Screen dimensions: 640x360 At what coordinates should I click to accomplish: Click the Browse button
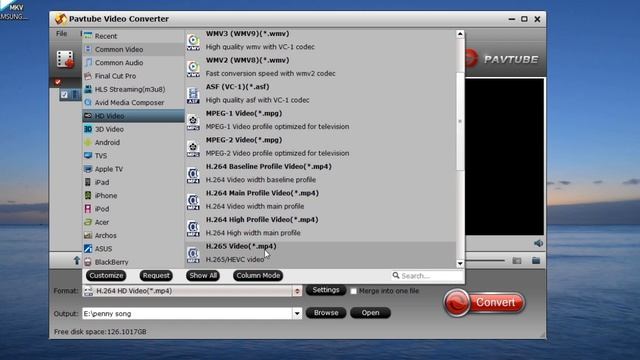(x=326, y=313)
